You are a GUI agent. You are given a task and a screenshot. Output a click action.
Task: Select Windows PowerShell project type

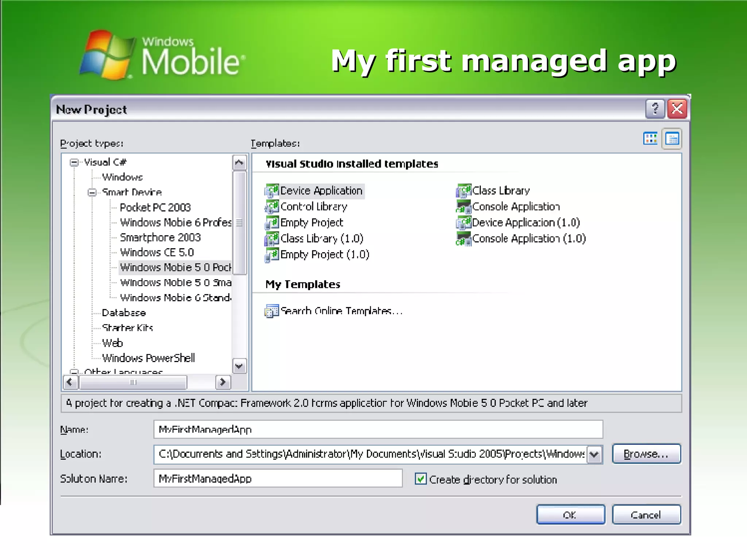click(148, 358)
